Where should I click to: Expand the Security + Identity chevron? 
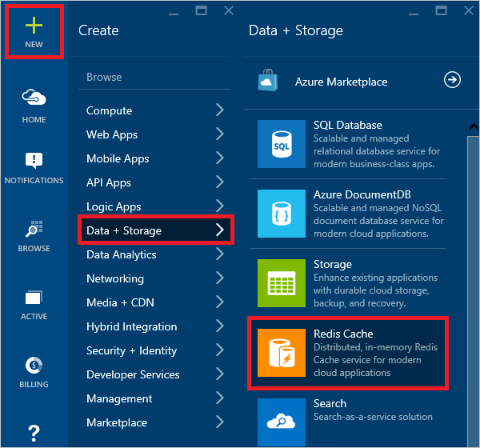220,350
